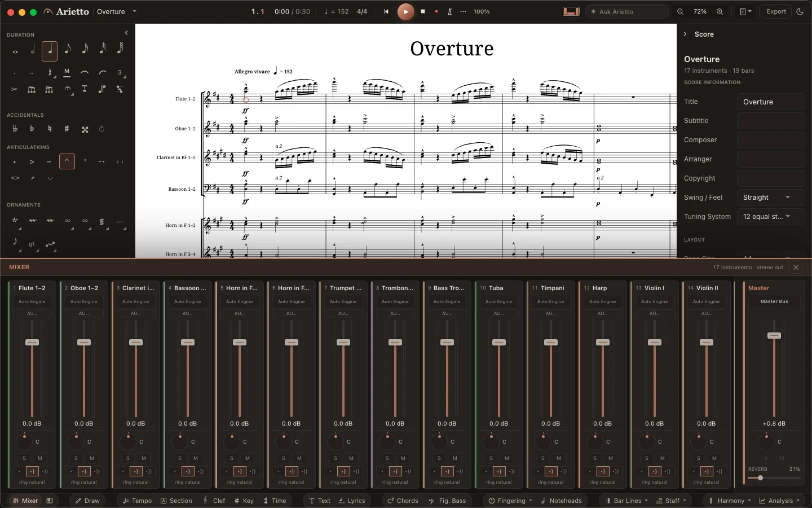Expand the Bar Lines dropdown
The height and width of the screenshot is (508, 812).
pyautogui.click(x=626, y=501)
